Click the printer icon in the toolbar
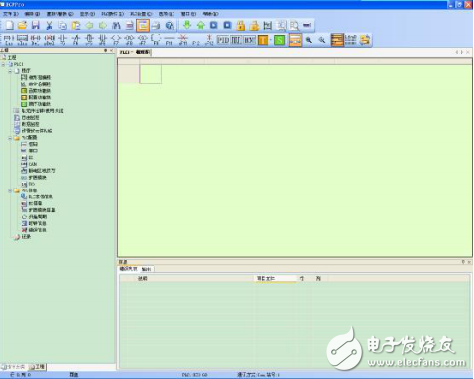Viewport: 474px width, 379px height. [x=156, y=25]
